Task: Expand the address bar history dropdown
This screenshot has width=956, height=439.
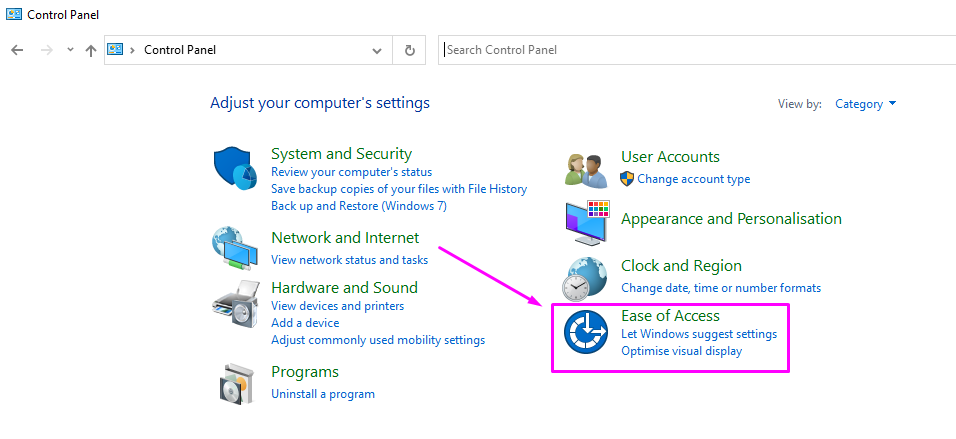Action: pos(377,50)
